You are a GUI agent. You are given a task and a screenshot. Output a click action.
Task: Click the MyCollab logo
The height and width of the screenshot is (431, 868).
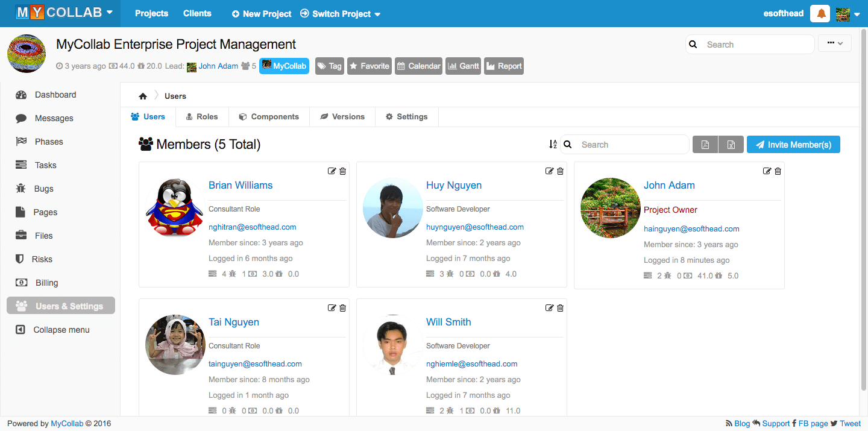59,13
